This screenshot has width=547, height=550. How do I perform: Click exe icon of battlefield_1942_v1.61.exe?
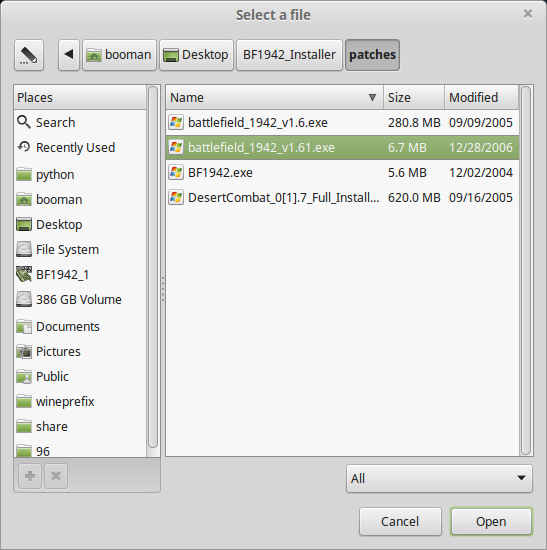[x=176, y=147]
